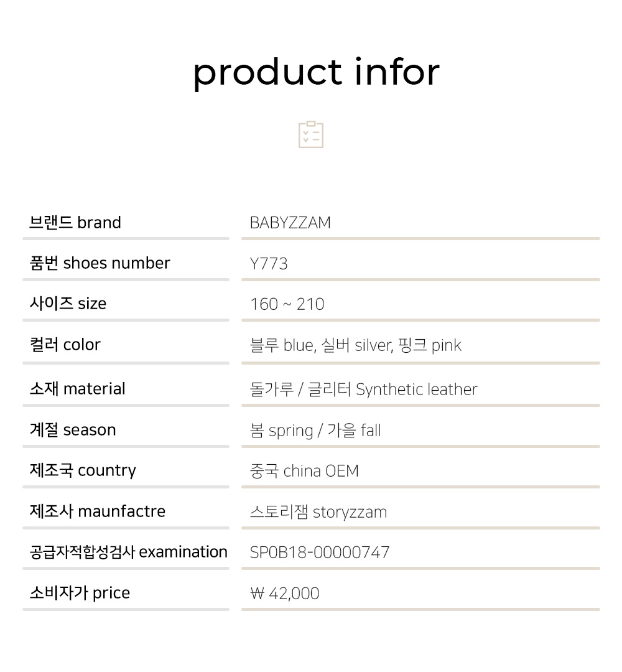The width and height of the screenshot is (622, 672).
Task: Select the 품번 shoes number label
Action: click(100, 263)
